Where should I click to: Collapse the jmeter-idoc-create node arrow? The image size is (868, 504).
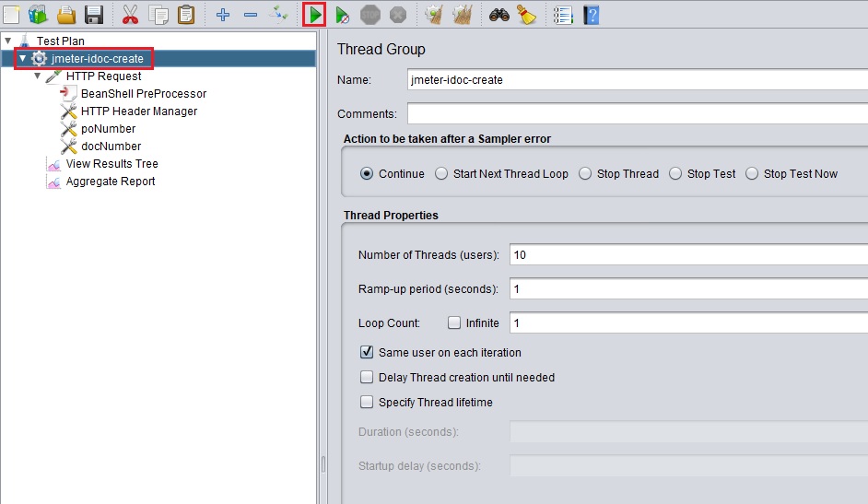[x=23, y=58]
